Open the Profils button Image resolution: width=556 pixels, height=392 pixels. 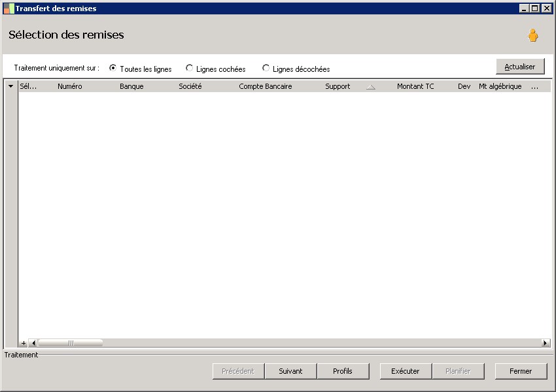click(x=343, y=371)
